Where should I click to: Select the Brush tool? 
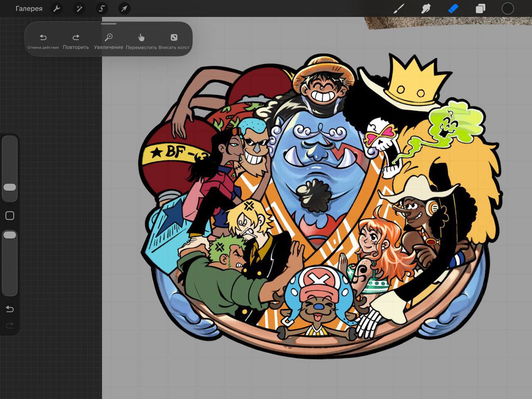coord(399,8)
